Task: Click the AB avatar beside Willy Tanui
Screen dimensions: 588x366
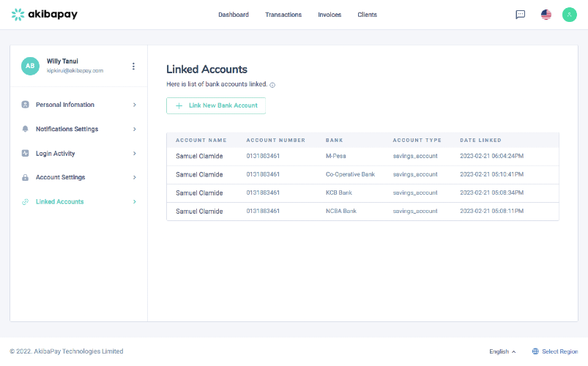Action: 30,66
